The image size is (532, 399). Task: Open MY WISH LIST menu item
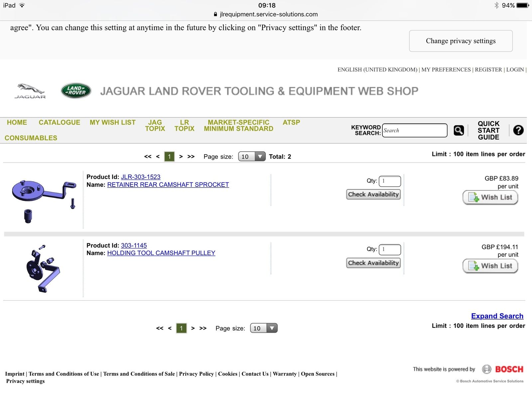[113, 122]
